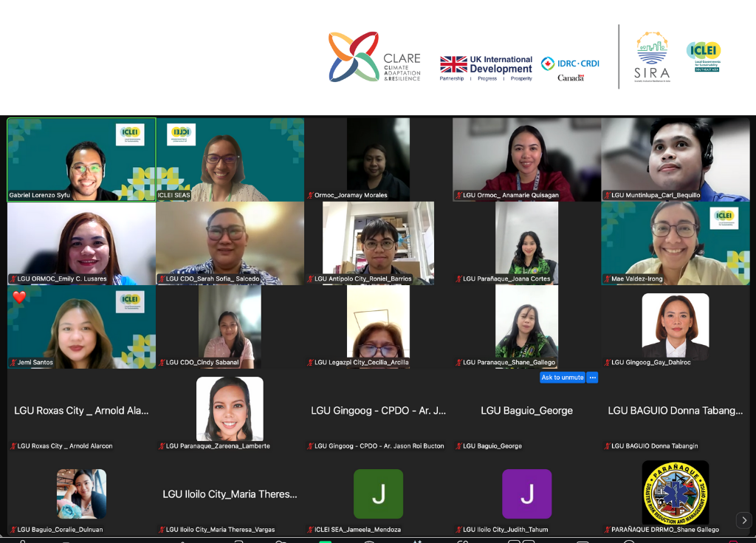Screen dimensions: 756x543
Task: Click the Ask to unmute button
Action: point(562,378)
